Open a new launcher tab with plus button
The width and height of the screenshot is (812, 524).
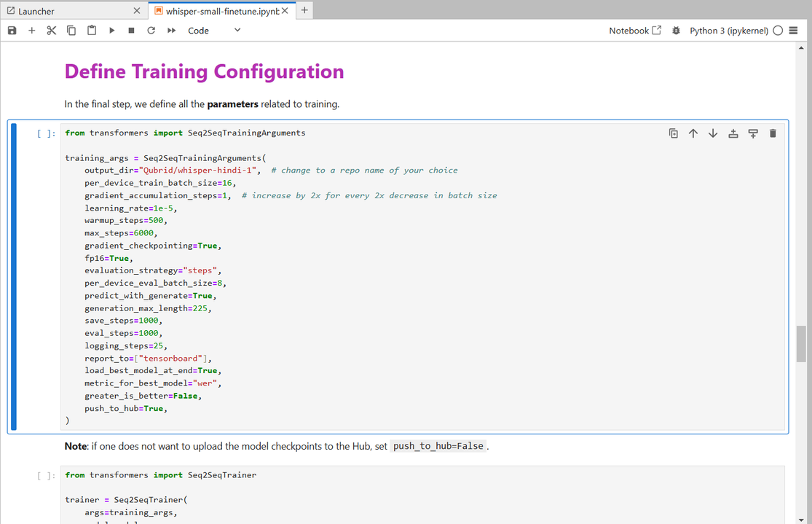click(304, 10)
